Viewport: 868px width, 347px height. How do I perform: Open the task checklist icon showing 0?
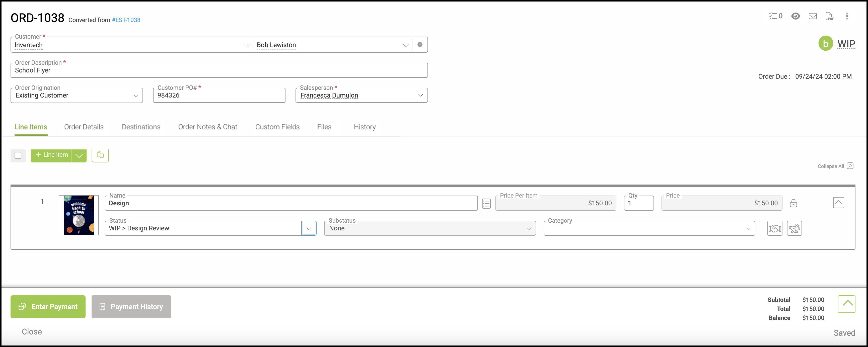pos(775,16)
